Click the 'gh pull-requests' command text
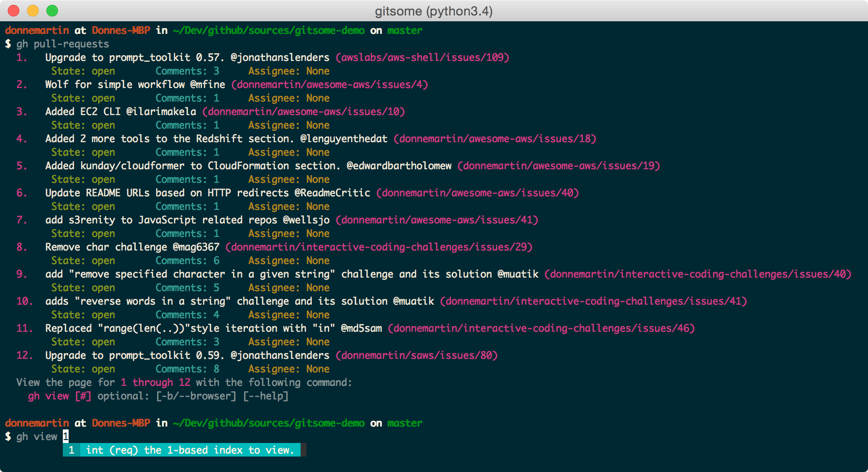Viewport: 868px width, 472px height. (63, 44)
